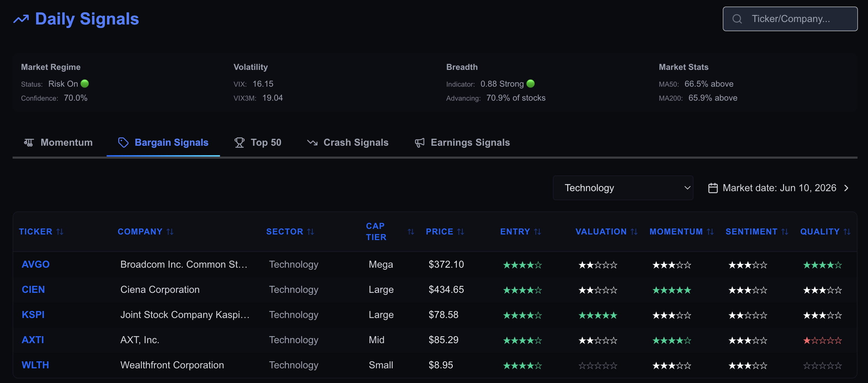Switch to the Bargain Signals tab
868x383 pixels.
tap(163, 143)
